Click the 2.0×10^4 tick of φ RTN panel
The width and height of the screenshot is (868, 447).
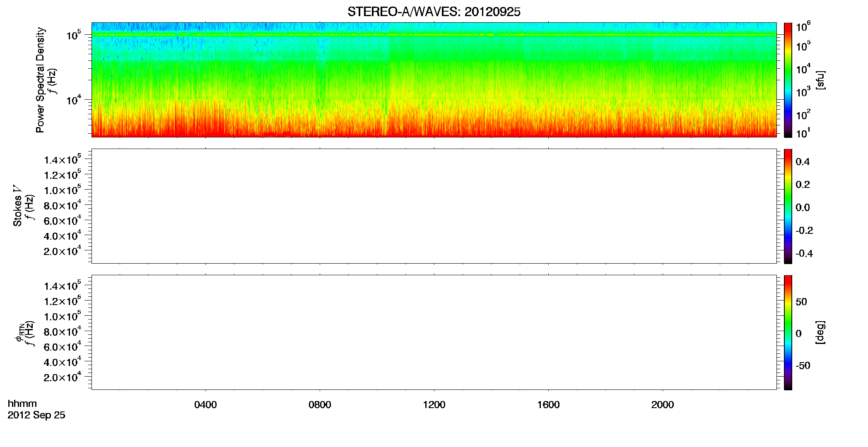tap(63, 377)
